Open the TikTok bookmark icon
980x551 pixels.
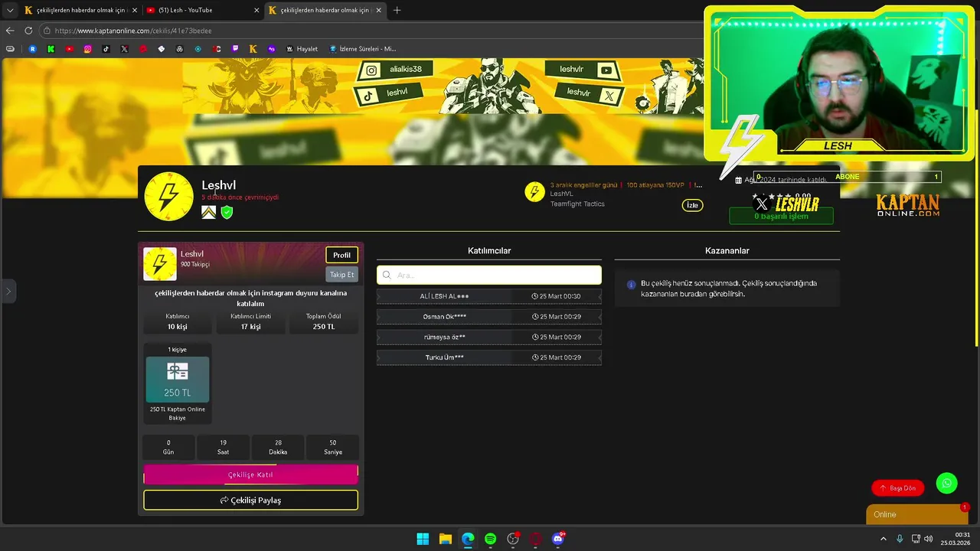[106, 49]
